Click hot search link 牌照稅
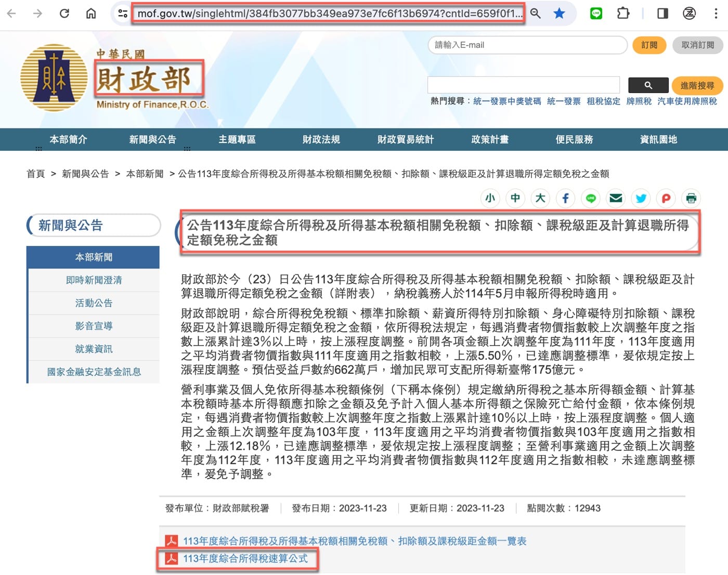Screen dimensions: 728x575 click(639, 101)
